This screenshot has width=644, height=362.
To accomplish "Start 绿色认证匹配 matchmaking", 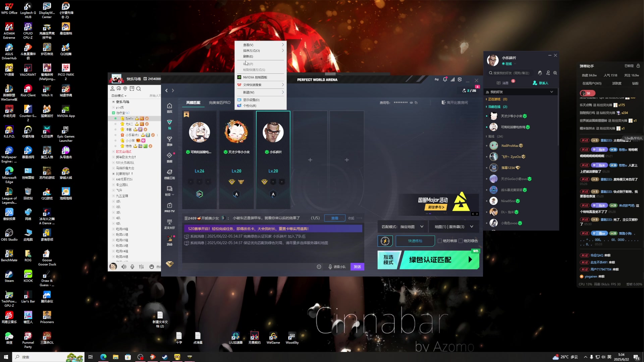I will 439,260.
